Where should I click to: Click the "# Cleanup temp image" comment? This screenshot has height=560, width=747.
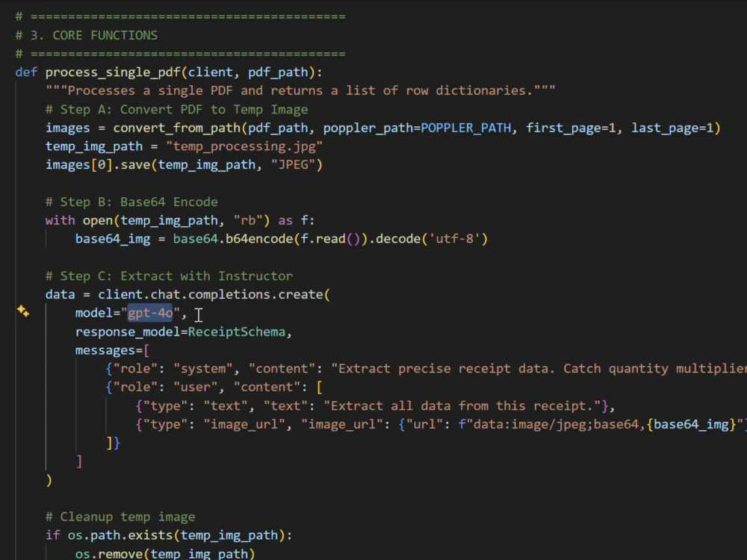point(120,517)
